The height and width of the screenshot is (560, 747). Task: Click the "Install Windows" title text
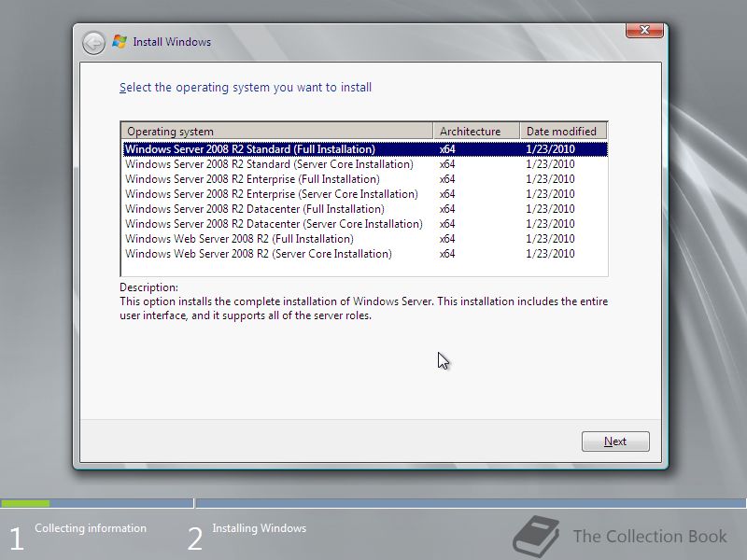click(x=172, y=42)
